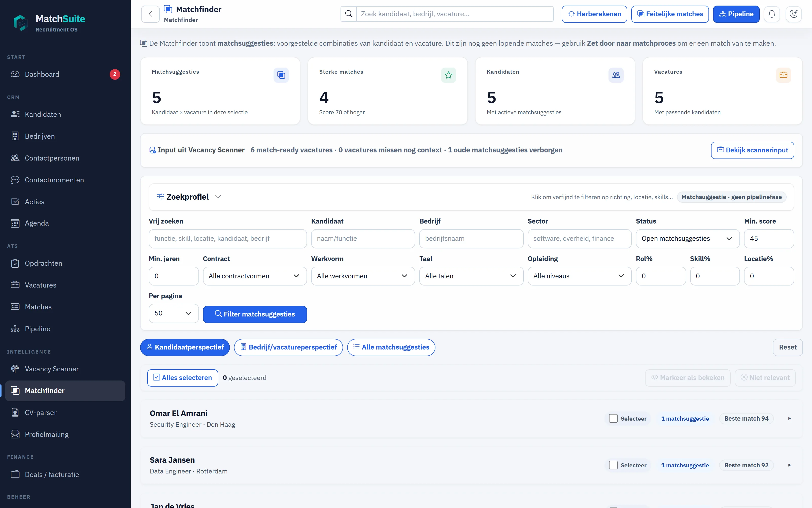Open the Werkvorm dropdown Alle werkvormen
812x508 pixels.
coord(363,276)
